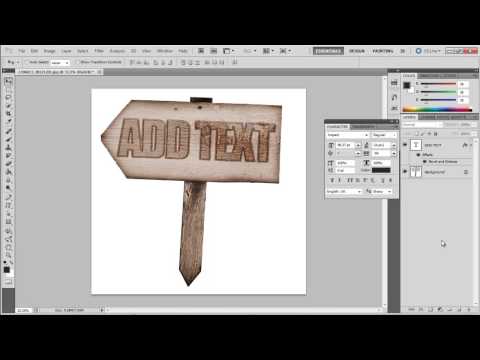Click the Auto-Align Layers icon

(235, 62)
